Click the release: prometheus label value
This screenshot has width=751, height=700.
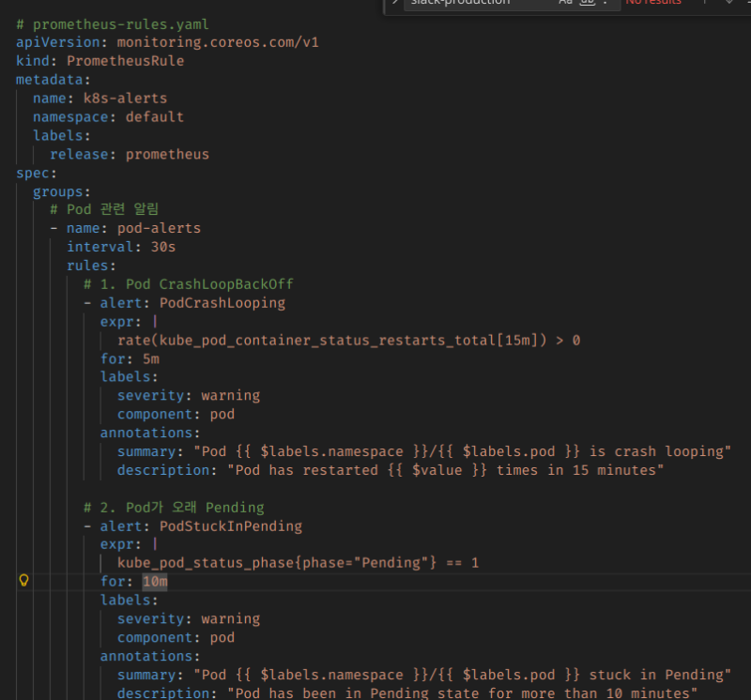tap(167, 154)
